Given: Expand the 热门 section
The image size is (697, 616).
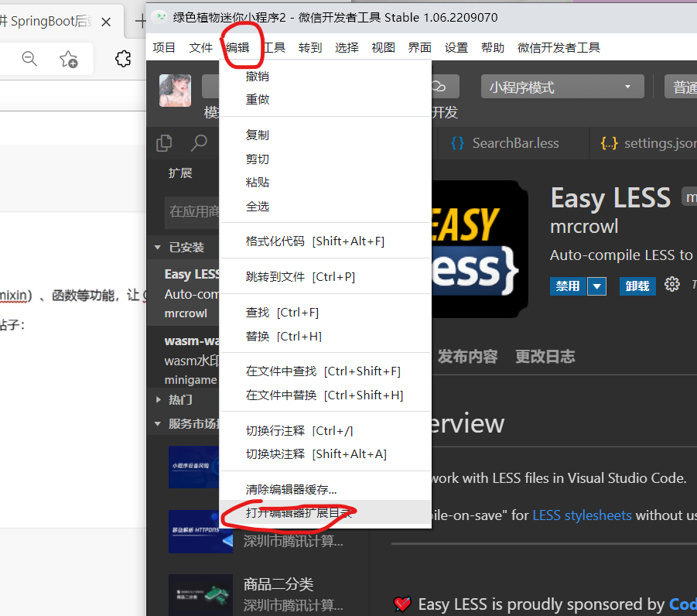Looking at the screenshot, I should 183,400.
